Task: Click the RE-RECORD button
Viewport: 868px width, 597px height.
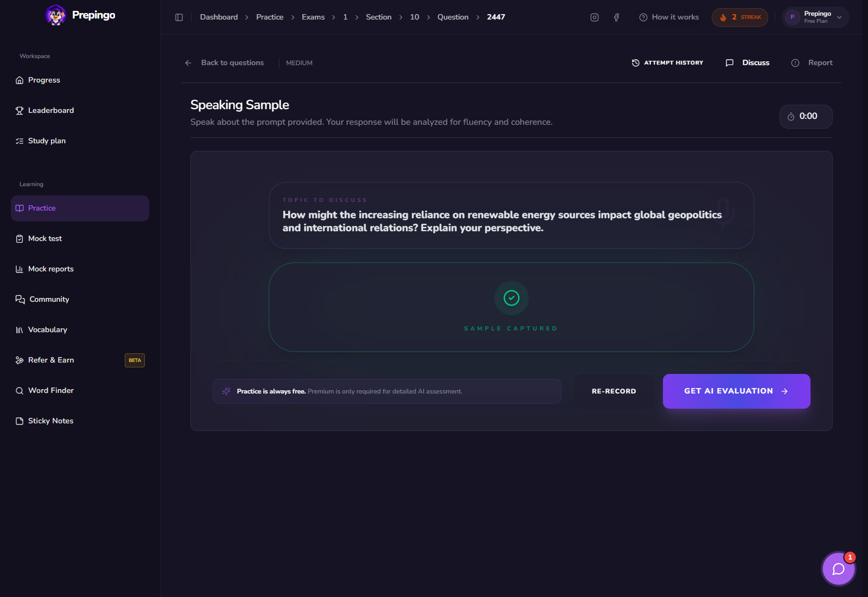Action: click(x=614, y=391)
